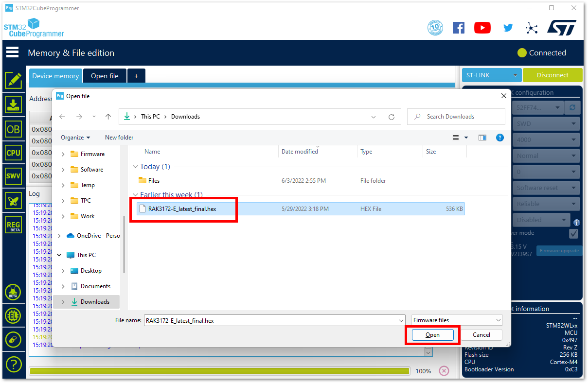Open the help question mark icon
Viewport: 588px width, 383px height.
tap(13, 364)
